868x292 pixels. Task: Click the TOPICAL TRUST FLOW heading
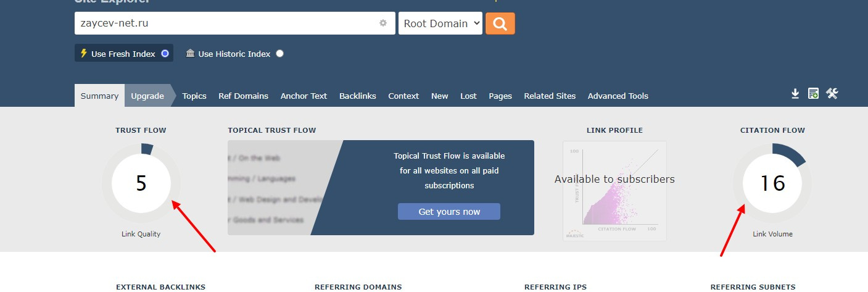271,130
